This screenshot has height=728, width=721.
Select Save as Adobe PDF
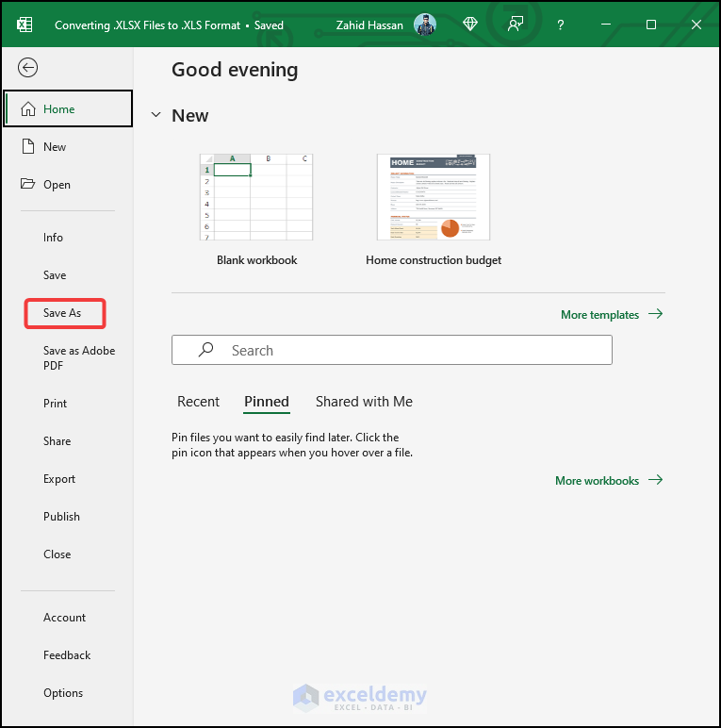(79, 358)
